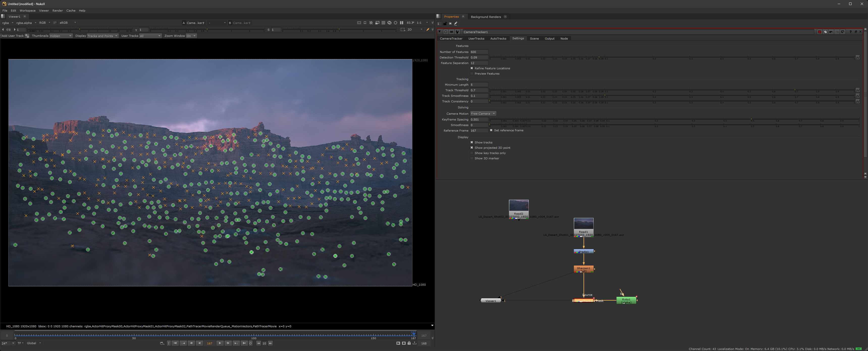Click the Viewer ROI region icon

(x=403, y=30)
